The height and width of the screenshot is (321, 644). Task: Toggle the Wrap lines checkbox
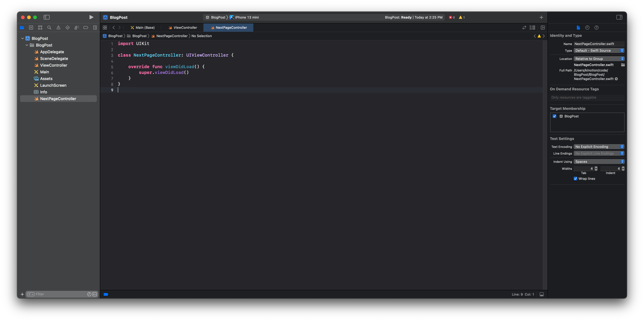coord(575,179)
